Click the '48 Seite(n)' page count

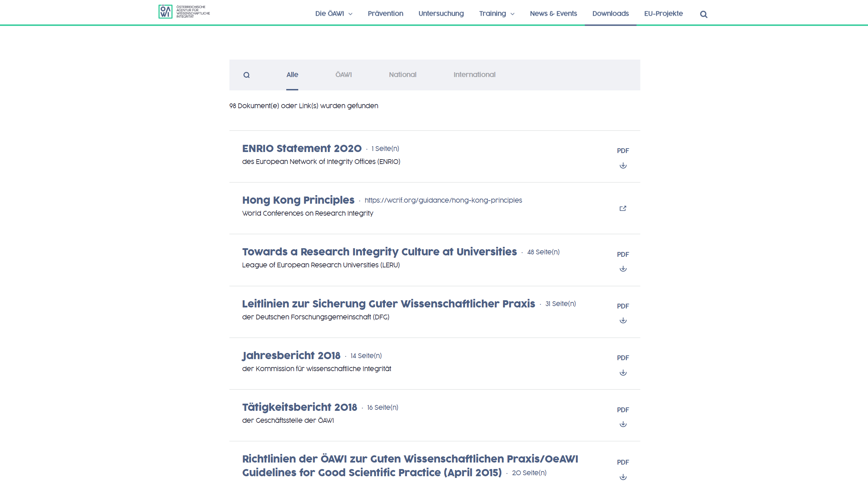click(x=543, y=252)
